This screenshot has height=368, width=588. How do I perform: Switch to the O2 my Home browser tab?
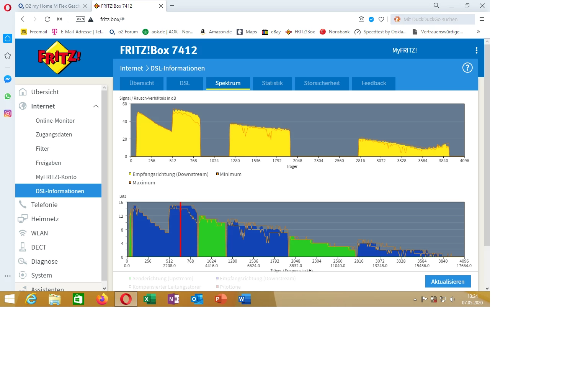point(52,6)
